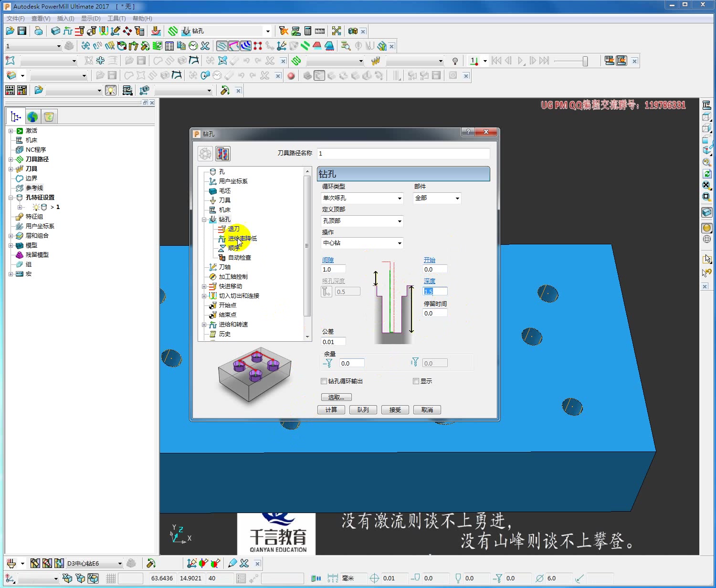This screenshot has width=716, height=588.
Task: Open 显示(D) menu
Action: [91, 18]
